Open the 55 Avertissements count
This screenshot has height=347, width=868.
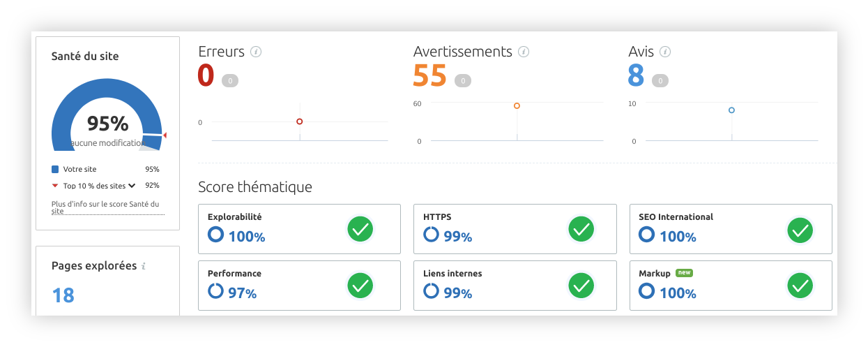click(429, 75)
